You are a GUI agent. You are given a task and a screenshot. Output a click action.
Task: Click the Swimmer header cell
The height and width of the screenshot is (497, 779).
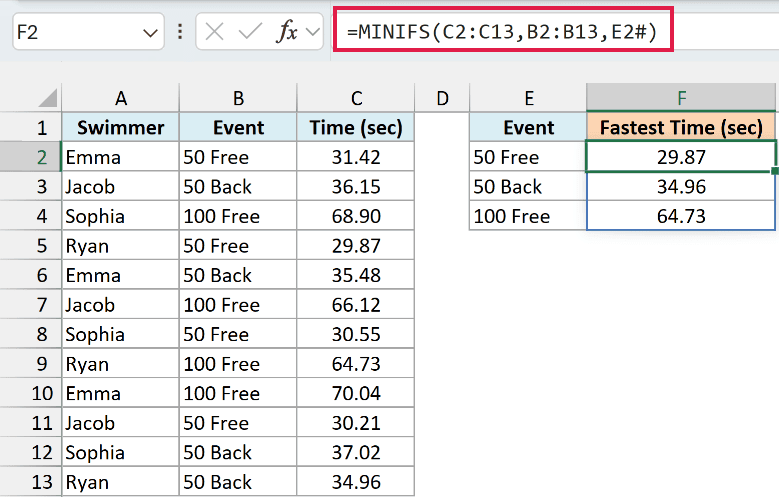(120, 128)
